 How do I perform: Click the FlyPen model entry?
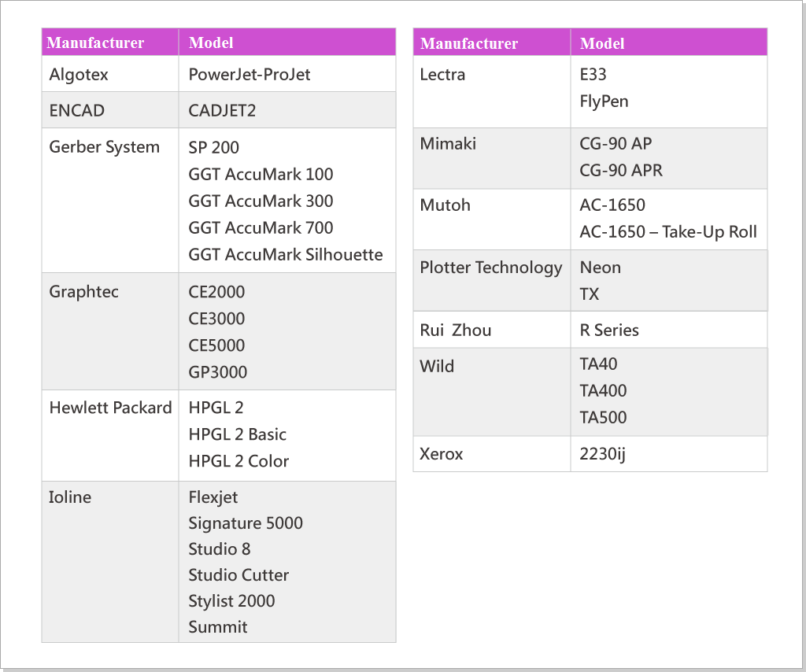[604, 102]
